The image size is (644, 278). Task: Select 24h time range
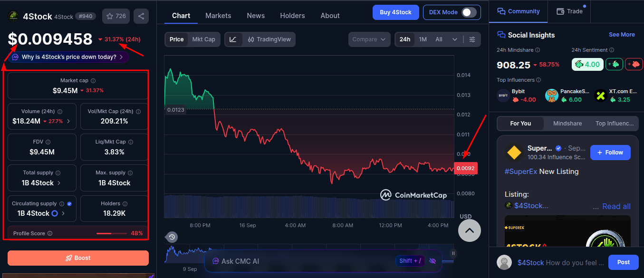[x=405, y=39]
